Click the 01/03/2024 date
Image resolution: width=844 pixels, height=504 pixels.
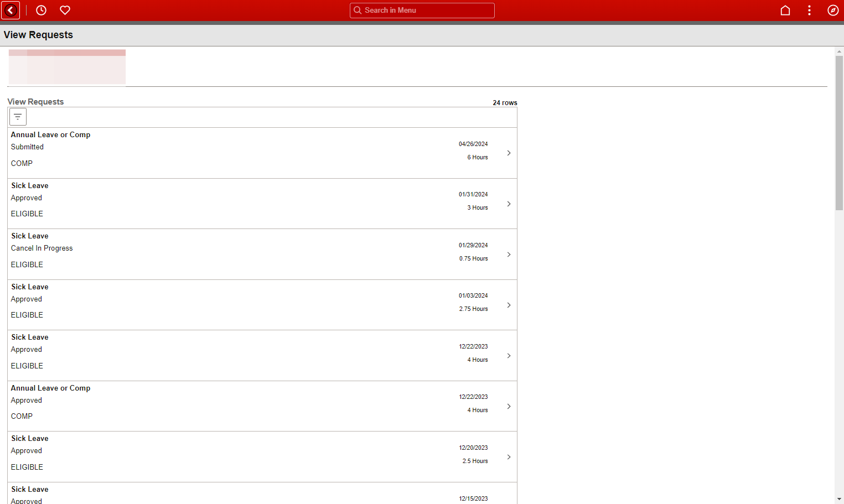pos(473,295)
